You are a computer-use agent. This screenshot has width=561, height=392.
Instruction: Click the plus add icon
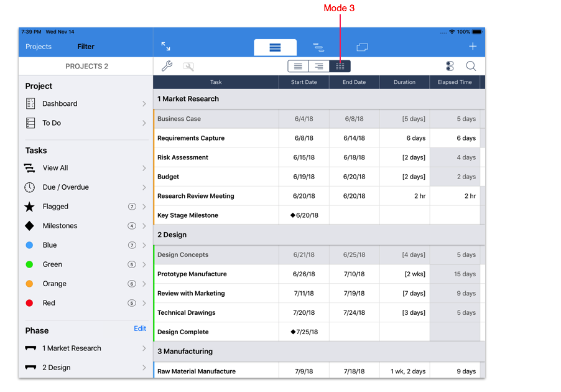[473, 47]
